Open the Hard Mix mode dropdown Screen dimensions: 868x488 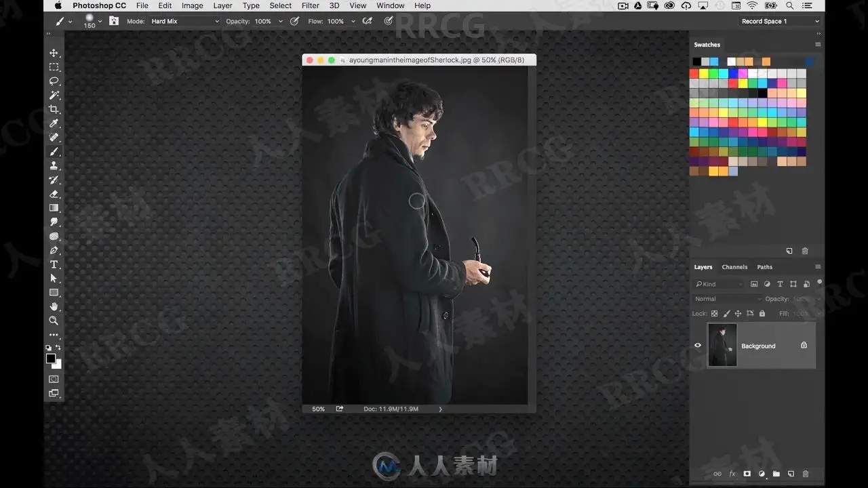[x=184, y=21]
